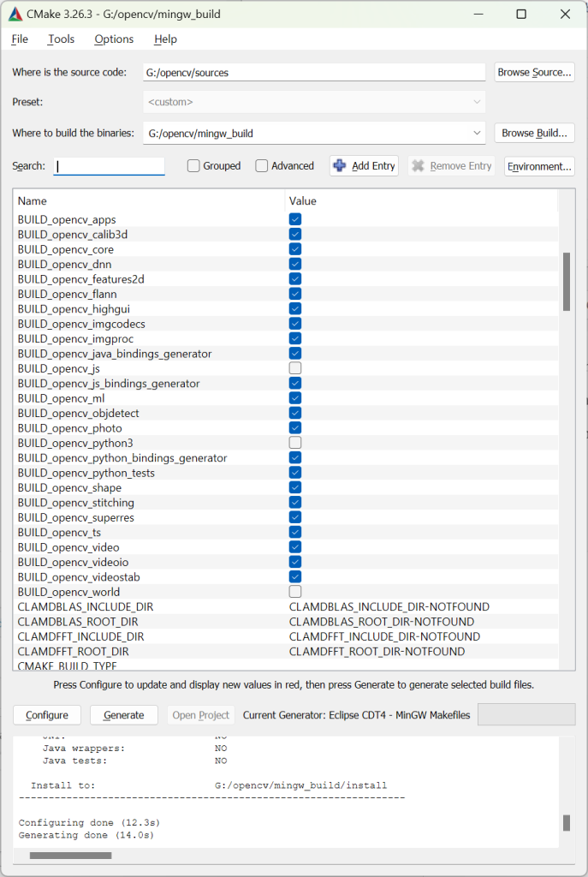Select the BUILD_opencv_imgcodecs row name
This screenshot has height=877, width=588.
pos(81,324)
